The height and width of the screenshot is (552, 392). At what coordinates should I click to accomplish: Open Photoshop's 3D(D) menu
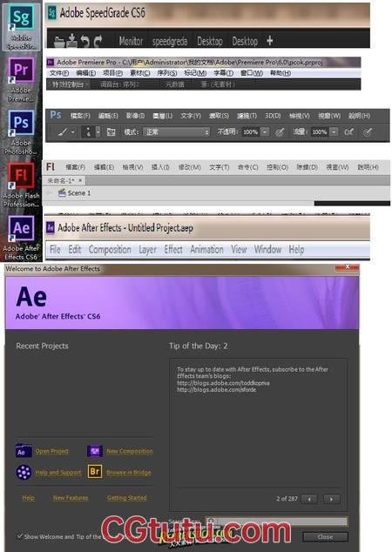[x=273, y=116]
